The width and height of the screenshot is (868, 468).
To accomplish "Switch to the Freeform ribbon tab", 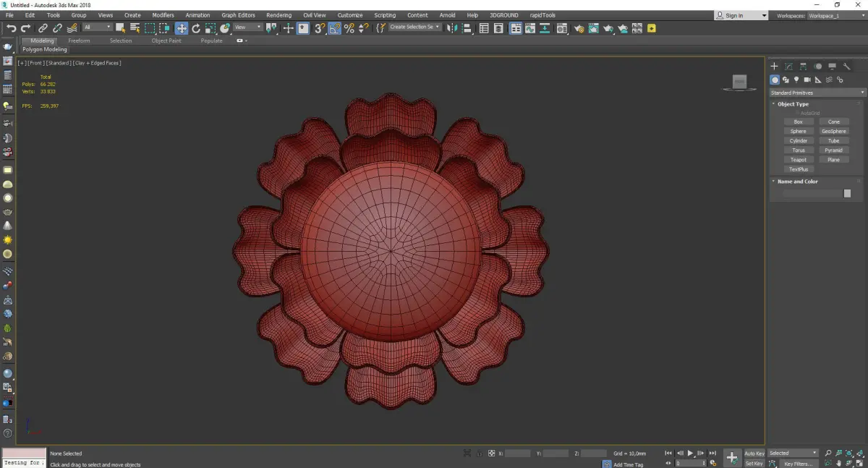I will click(79, 41).
